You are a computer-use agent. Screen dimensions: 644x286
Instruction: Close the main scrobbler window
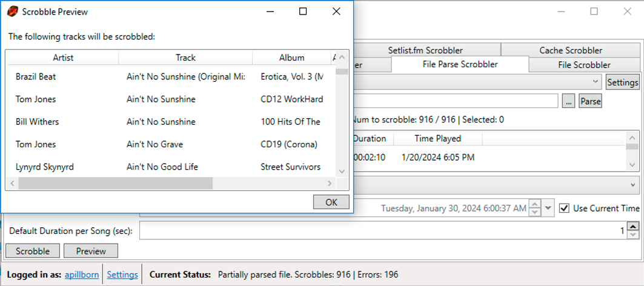point(627,12)
